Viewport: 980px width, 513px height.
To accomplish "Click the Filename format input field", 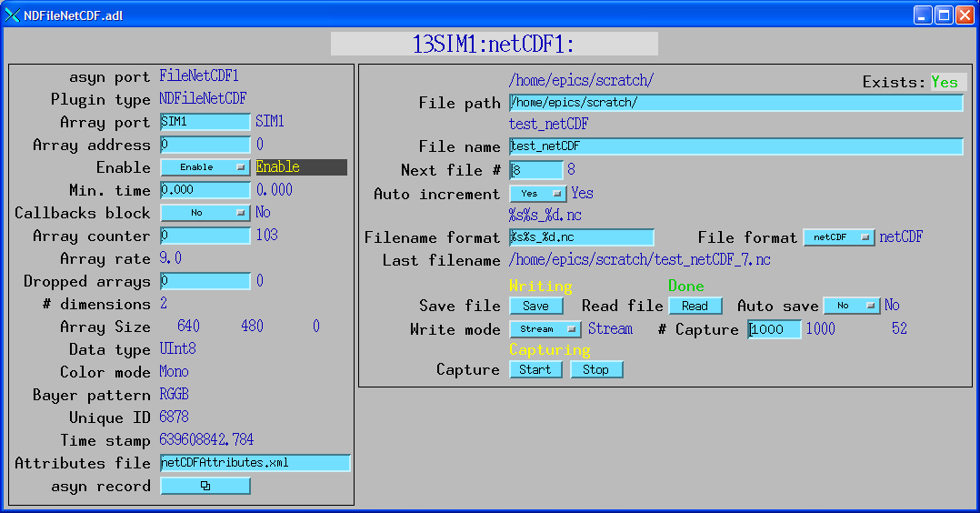I will click(581, 237).
